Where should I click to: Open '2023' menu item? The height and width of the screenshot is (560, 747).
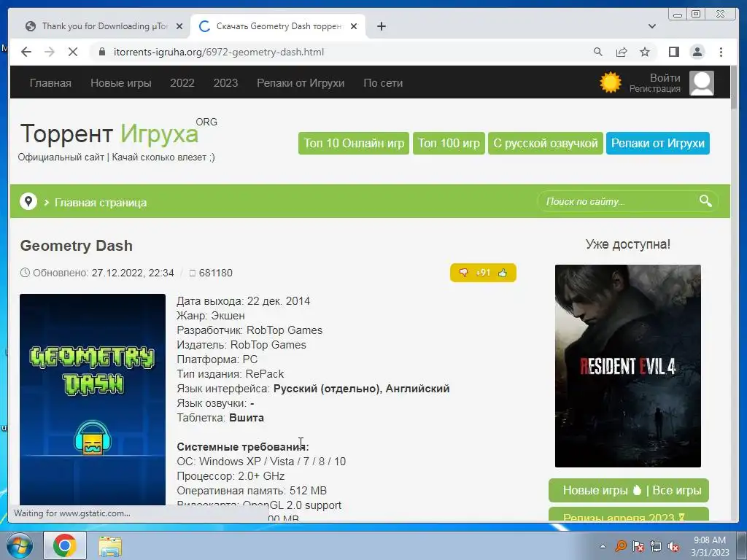pos(225,83)
